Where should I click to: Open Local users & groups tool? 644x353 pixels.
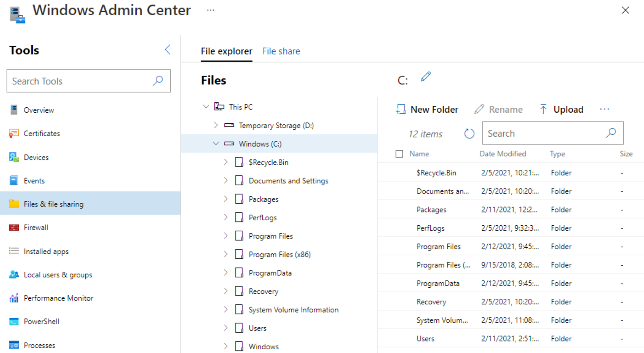[58, 275]
